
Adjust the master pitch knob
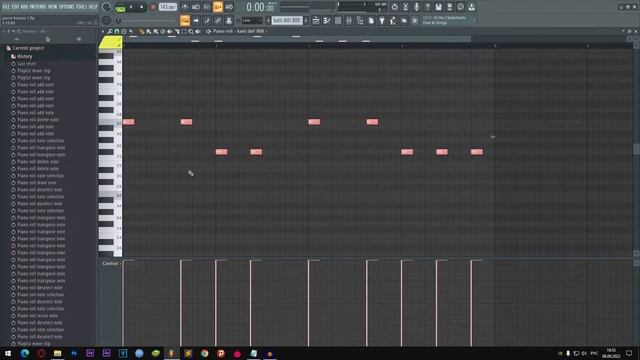click(106, 20)
